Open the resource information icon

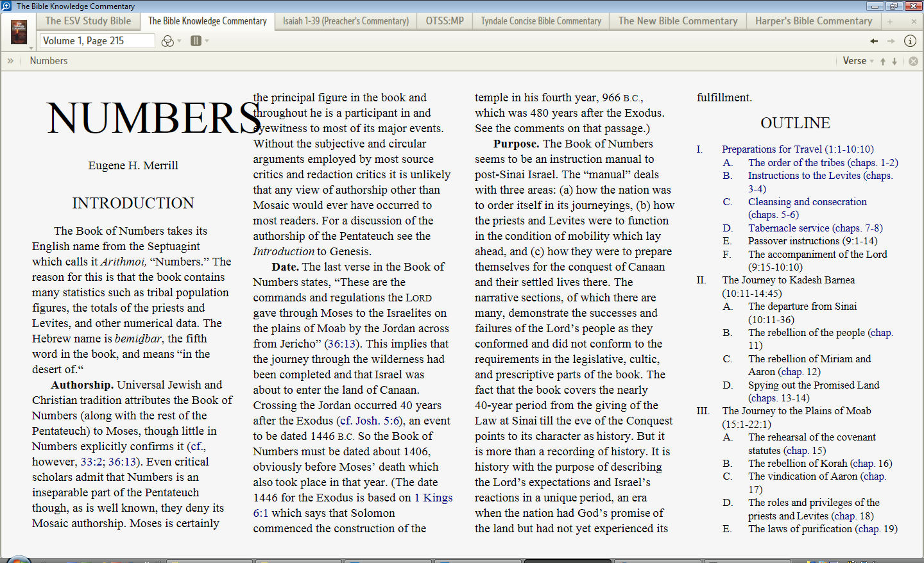(x=910, y=41)
